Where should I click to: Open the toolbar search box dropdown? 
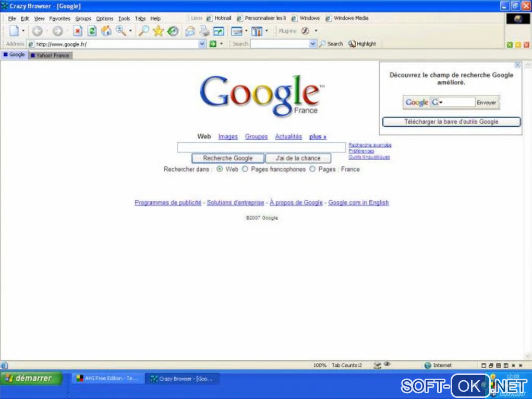point(312,44)
